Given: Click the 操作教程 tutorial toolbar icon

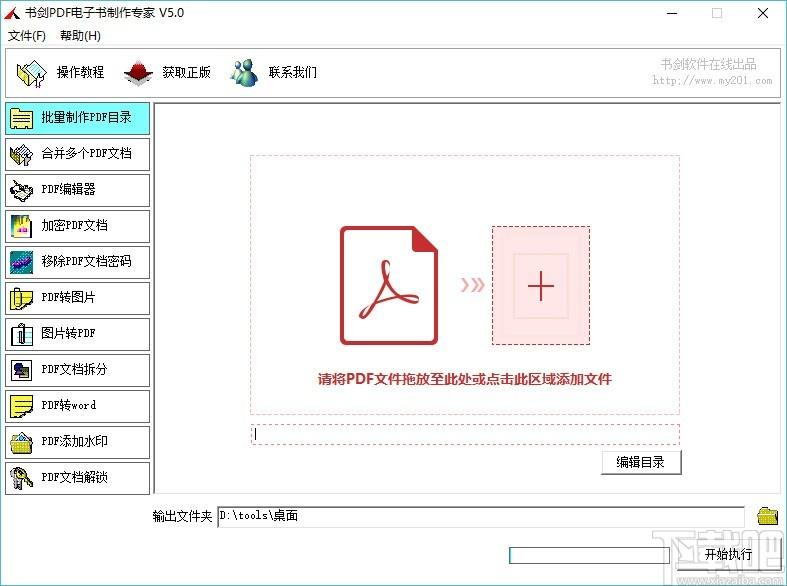Looking at the screenshot, I should click(x=32, y=73).
